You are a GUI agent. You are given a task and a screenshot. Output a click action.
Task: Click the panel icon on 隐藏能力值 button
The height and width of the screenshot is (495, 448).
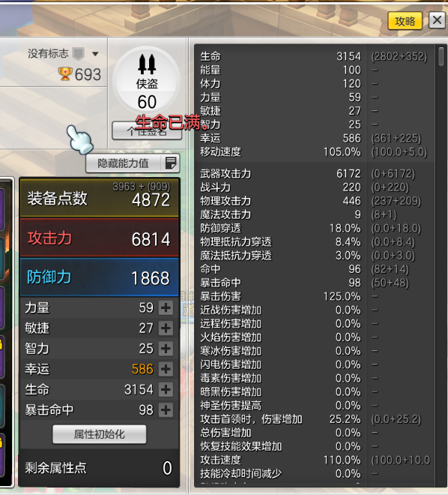(171, 163)
